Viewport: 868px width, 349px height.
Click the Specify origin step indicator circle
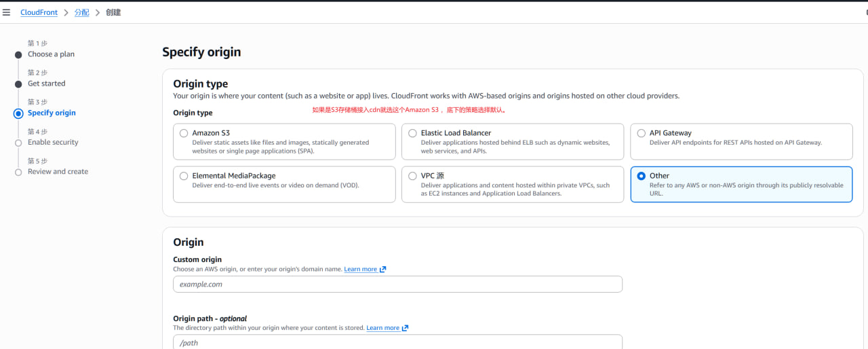pos(18,113)
